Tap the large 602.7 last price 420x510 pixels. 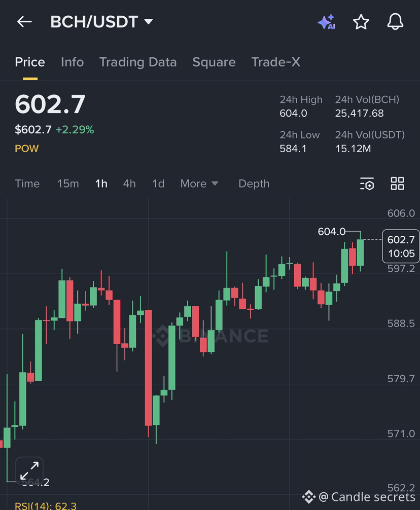tap(50, 104)
